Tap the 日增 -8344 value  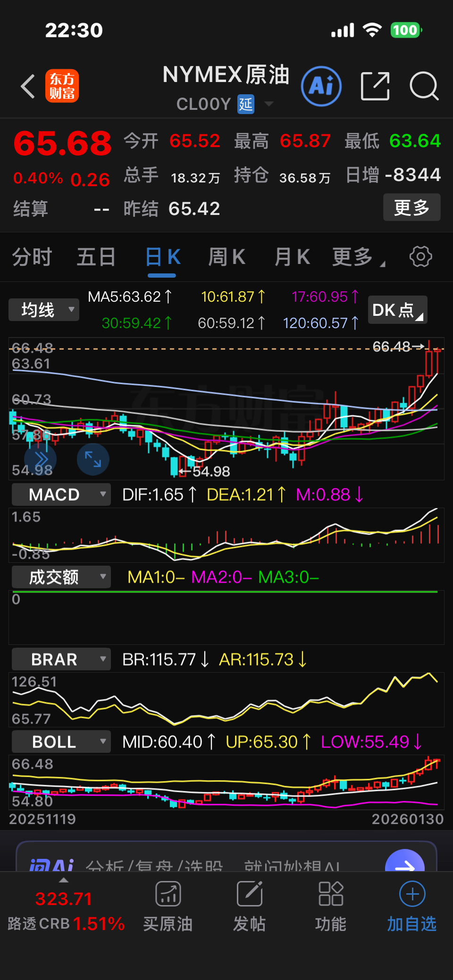point(413,175)
